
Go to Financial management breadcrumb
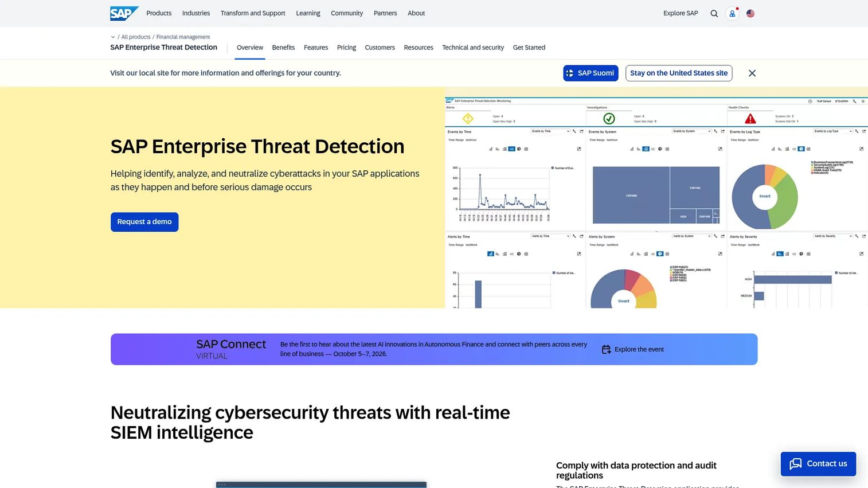[183, 37]
